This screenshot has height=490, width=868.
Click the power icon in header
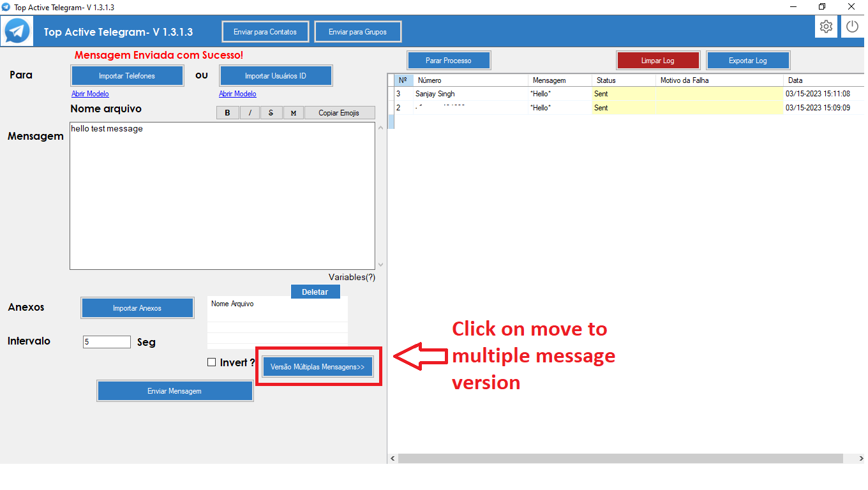(x=853, y=26)
